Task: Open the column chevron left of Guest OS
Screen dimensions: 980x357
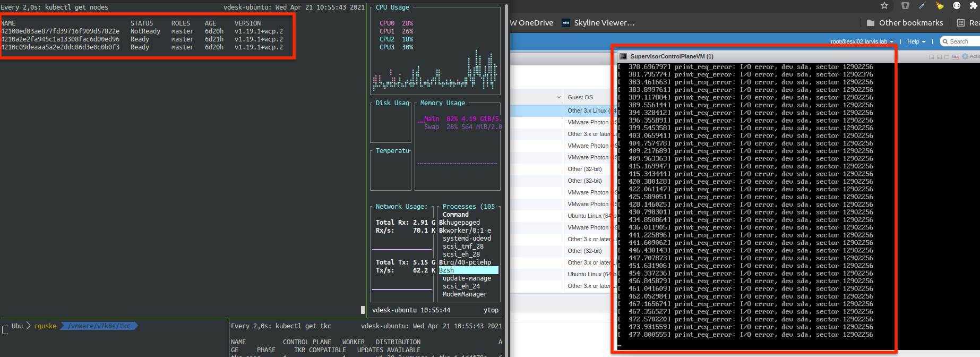Action: pos(558,97)
